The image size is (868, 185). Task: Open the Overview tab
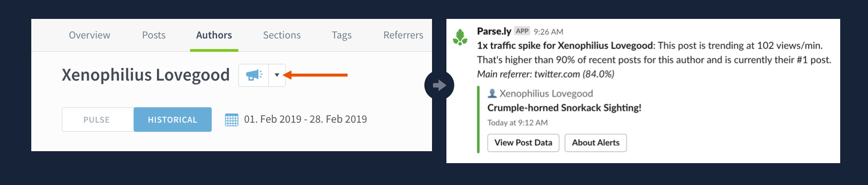click(89, 35)
